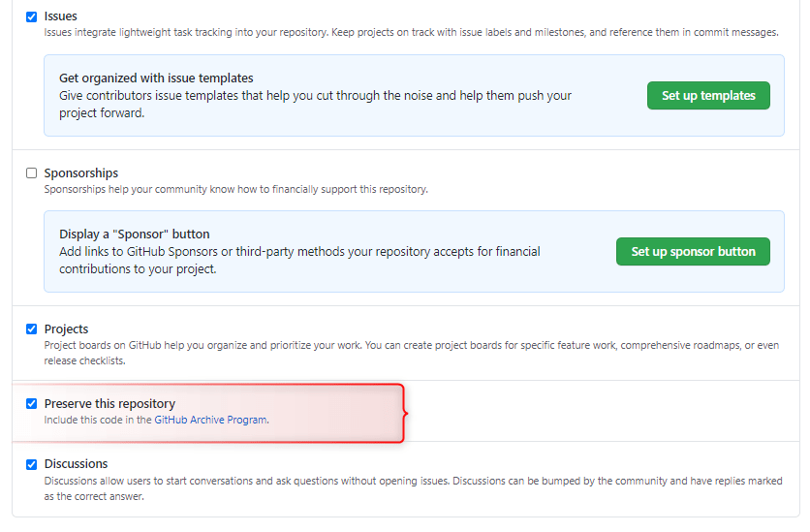Select the Projects label text
The height and width of the screenshot is (532, 810).
66,329
